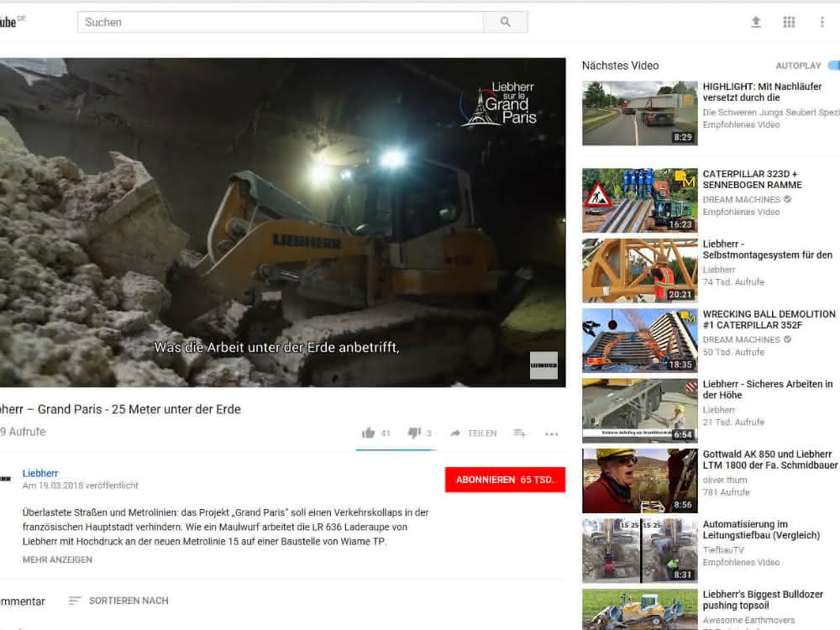The width and height of the screenshot is (840, 630).
Task: Click video title 'Grand Paris - 25 Meter unter der Erde'
Action: (x=139, y=409)
